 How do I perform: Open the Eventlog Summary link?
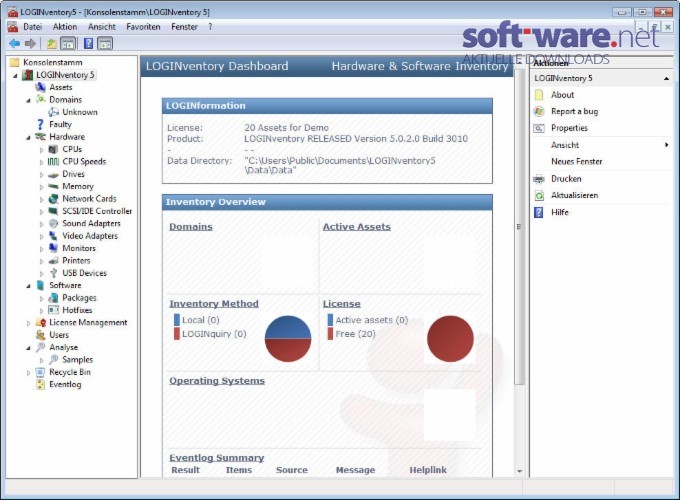(x=216, y=458)
